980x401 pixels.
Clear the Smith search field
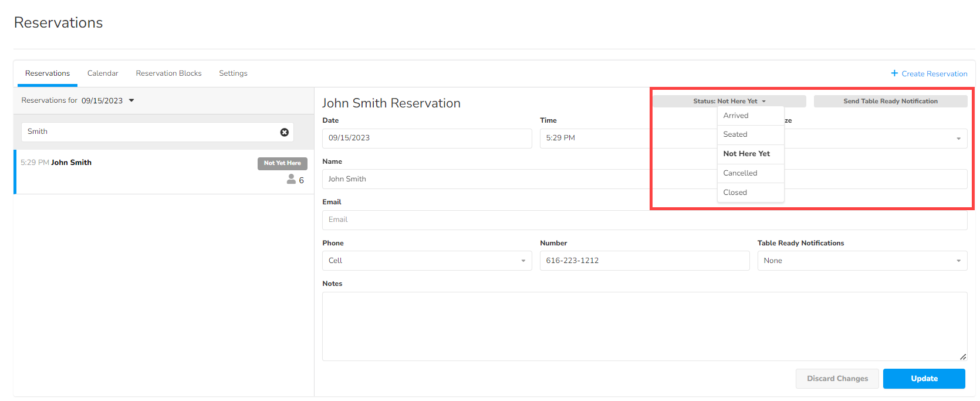pyautogui.click(x=285, y=132)
